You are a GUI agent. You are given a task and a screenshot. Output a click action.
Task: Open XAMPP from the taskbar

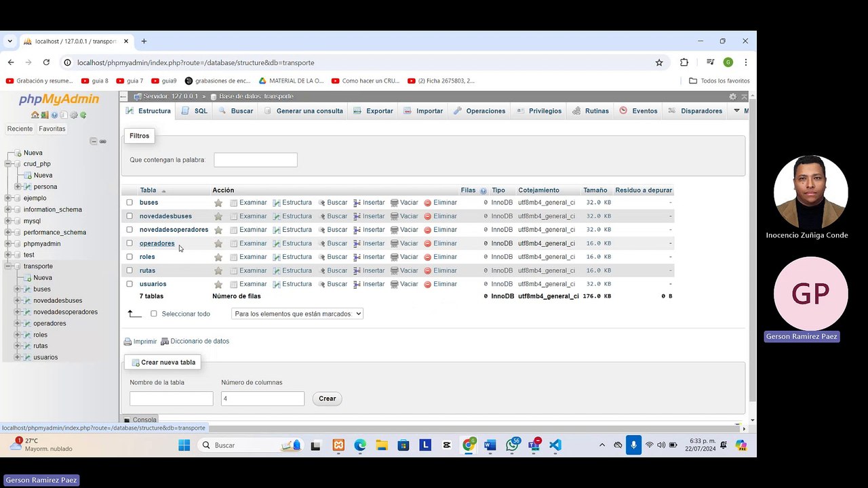[338, 445]
